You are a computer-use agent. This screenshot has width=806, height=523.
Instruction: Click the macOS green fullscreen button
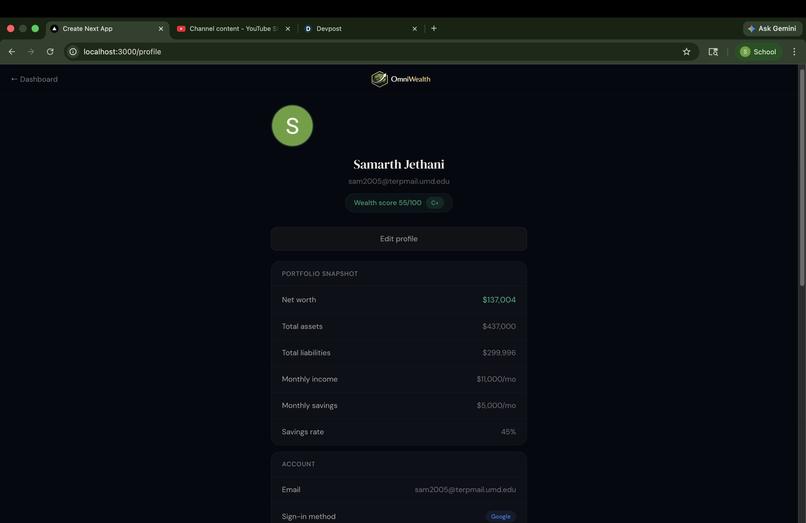point(35,29)
